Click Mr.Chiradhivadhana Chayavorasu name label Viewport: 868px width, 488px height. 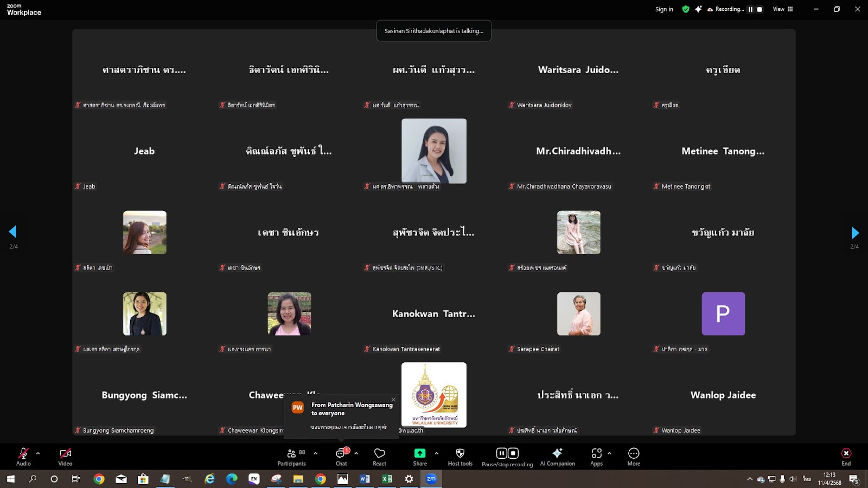(x=564, y=187)
